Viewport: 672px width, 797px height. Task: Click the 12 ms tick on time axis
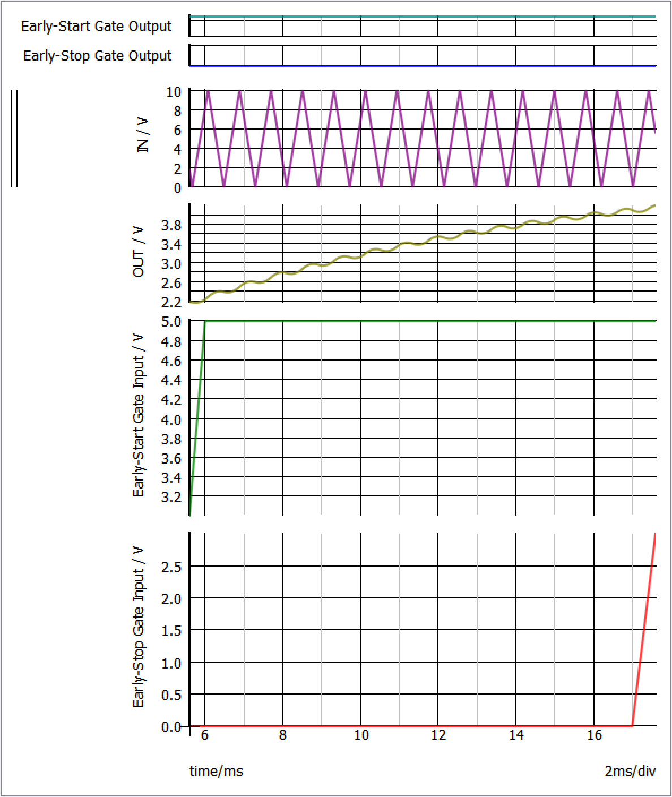[438, 735]
